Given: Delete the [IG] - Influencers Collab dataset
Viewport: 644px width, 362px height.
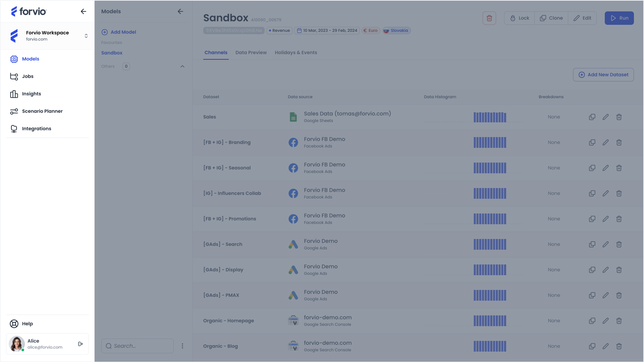Looking at the screenshot, I should click(619, 193).
